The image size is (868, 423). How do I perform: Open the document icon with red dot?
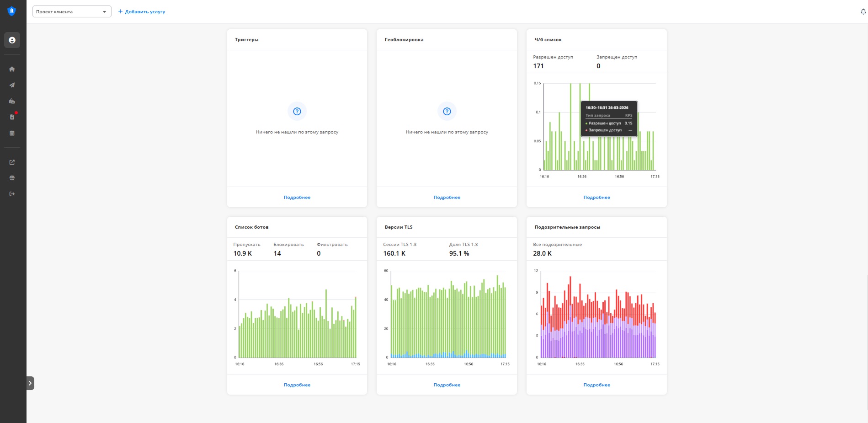pyautogui.click(x=12, y=117)
